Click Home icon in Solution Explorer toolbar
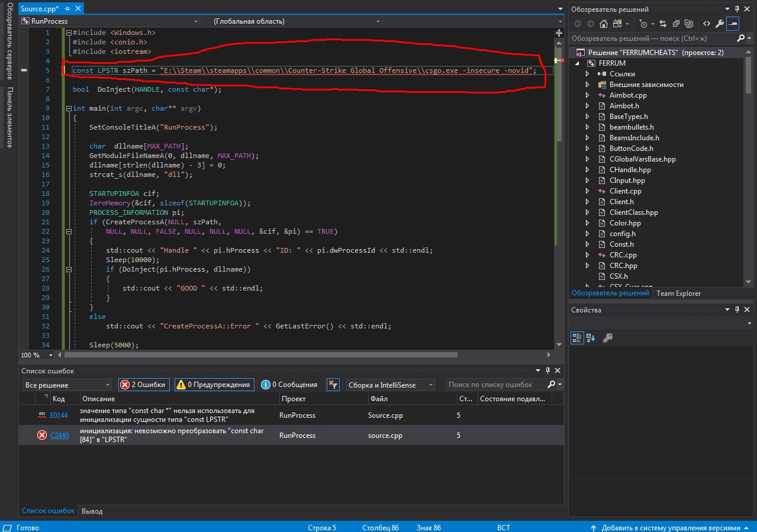Screen dimensions: 757x532 pos(603,24)
